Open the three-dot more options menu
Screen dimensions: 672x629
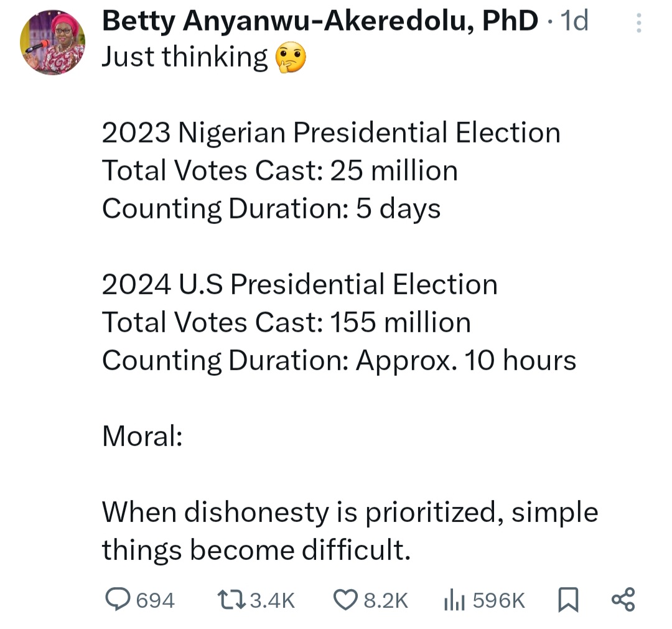(x=637, y=24)
